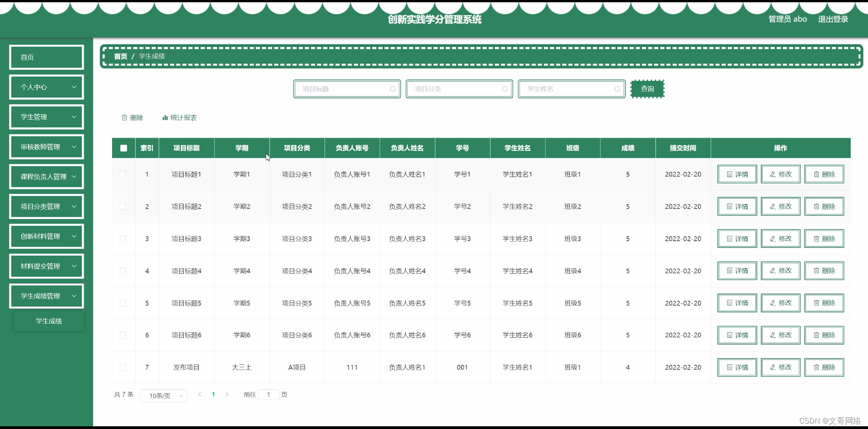Open 详情 for row 项目标题1
The height and width of the screenshot is (429, 868).
[737, 174]
